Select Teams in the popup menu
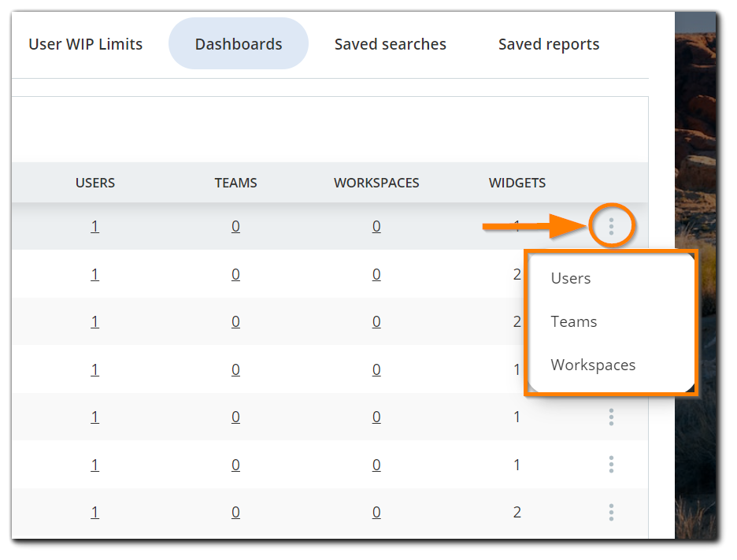Image resolution: width=737 pixels, height=560 pixels. [574, 321]
